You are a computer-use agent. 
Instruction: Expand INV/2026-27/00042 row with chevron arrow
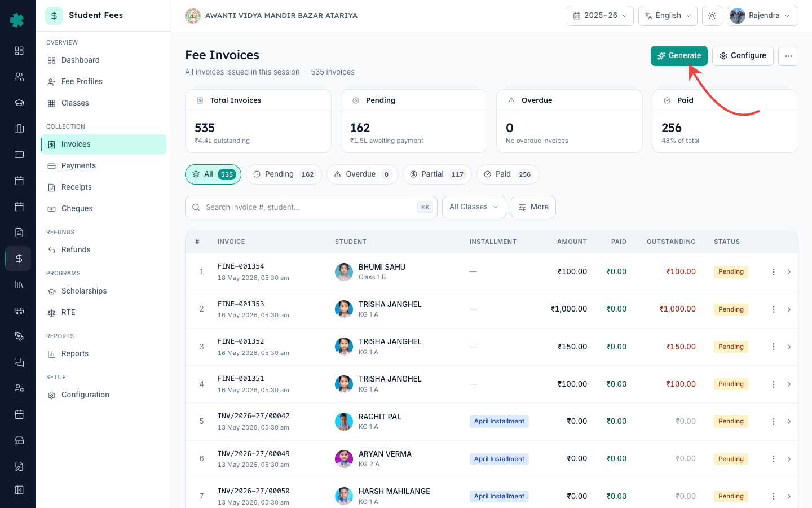click(x=789, y=422)
